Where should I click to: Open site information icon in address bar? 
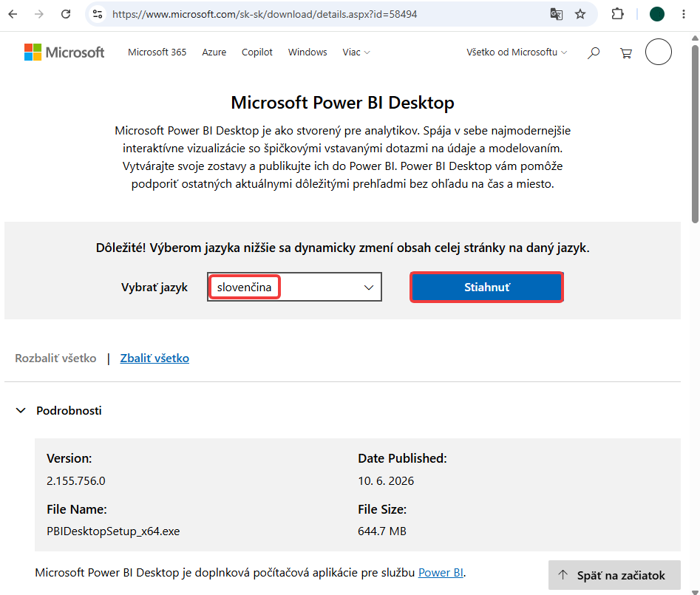(98, 14)
